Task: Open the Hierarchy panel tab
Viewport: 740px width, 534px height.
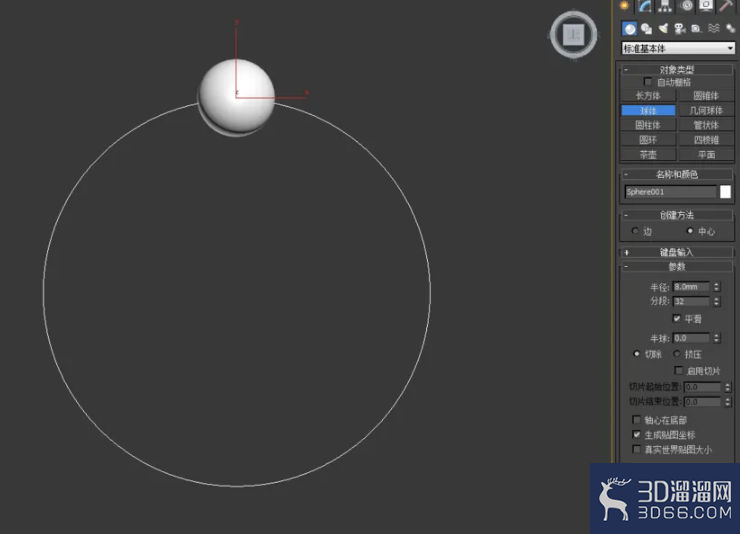Action: [x=665, y=6]
